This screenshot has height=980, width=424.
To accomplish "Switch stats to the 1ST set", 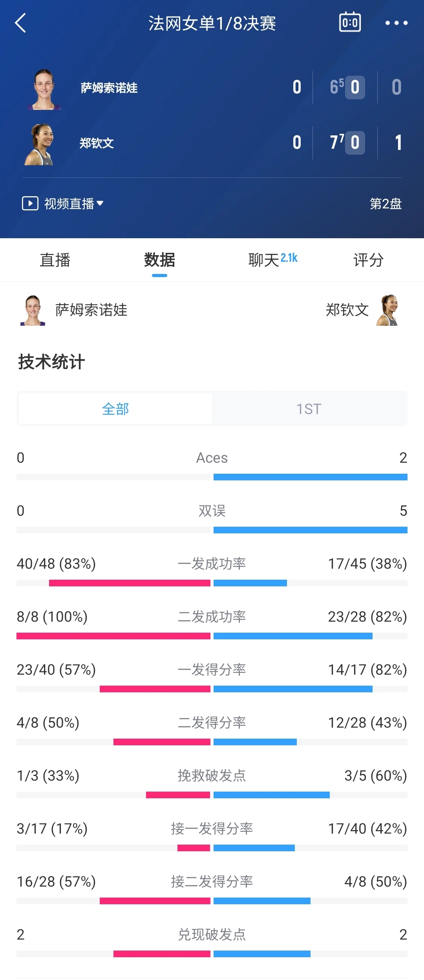I will [x=309, y=409].
